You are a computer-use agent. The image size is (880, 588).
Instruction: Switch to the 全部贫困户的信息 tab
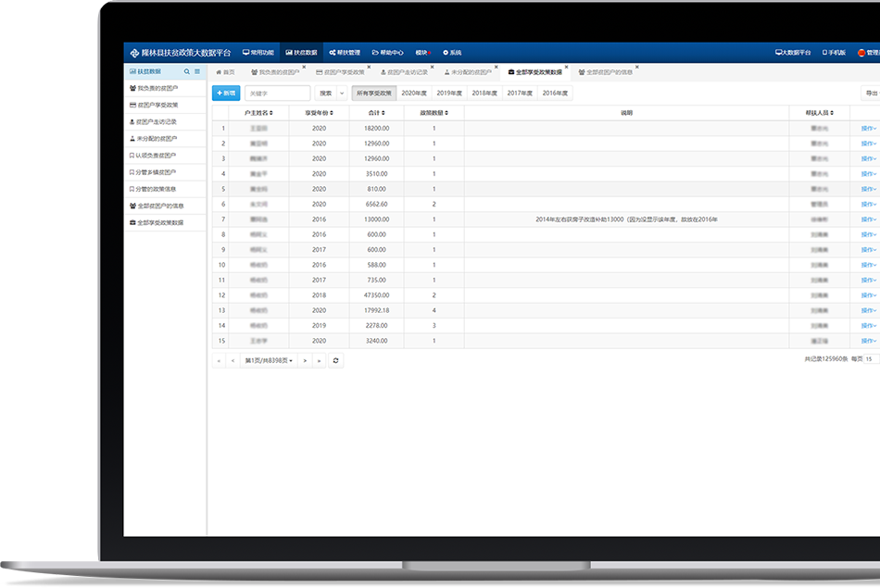(606, 72)
